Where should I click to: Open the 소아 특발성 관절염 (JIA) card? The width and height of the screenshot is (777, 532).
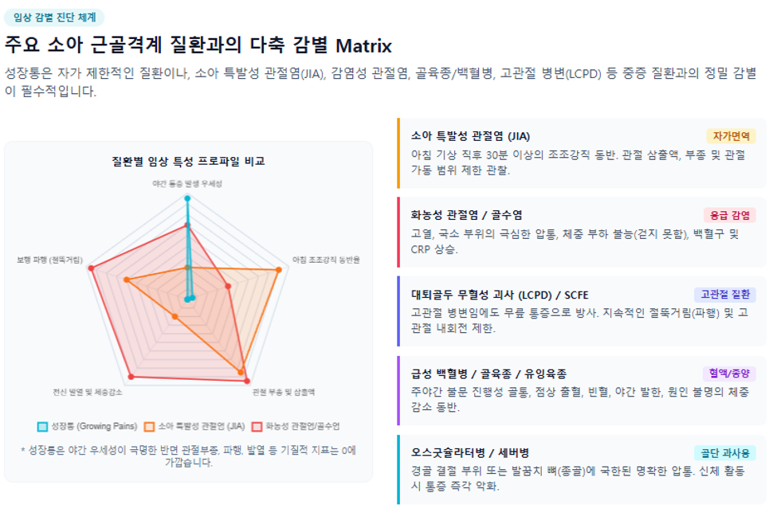tap(582, 153)
